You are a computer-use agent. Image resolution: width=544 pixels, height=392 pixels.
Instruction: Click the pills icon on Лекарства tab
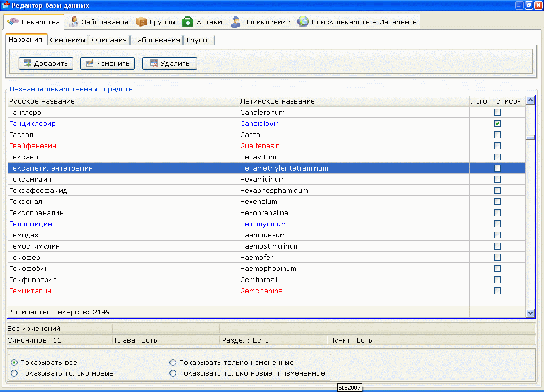[13, 21]
